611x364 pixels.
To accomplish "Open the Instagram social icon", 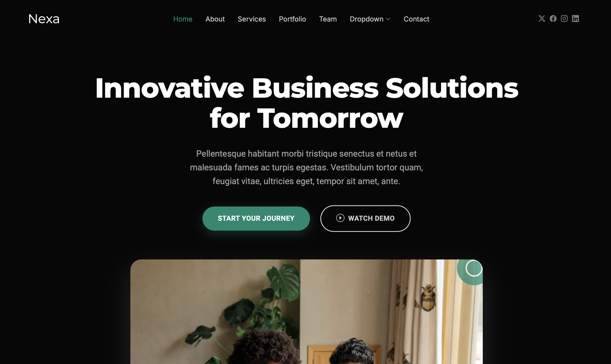I will [564, 19].
